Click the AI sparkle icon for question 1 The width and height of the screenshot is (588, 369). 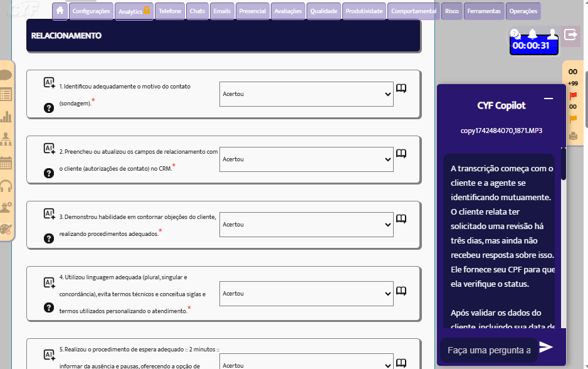pos(50,83)
